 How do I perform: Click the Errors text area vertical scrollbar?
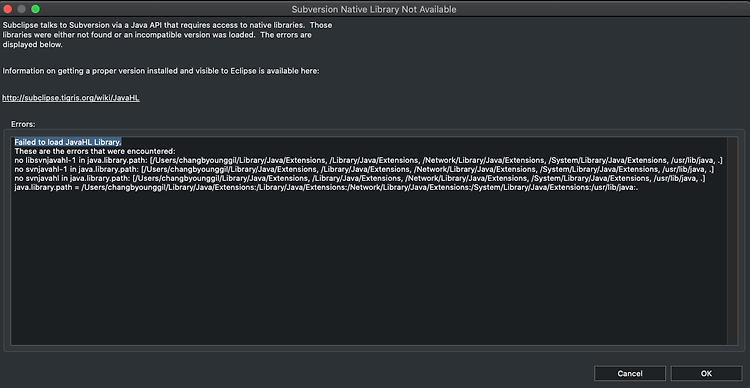[x=732, y=241]
